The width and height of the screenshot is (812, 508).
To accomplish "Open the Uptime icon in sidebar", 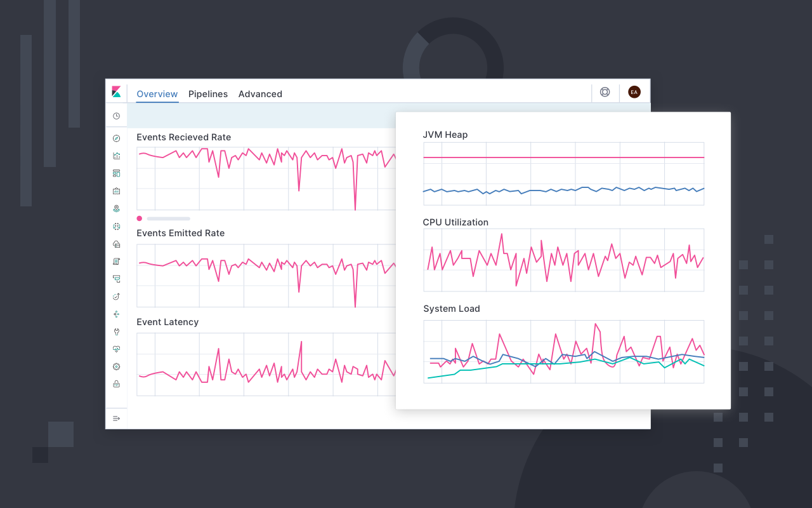I will point(116,297).
